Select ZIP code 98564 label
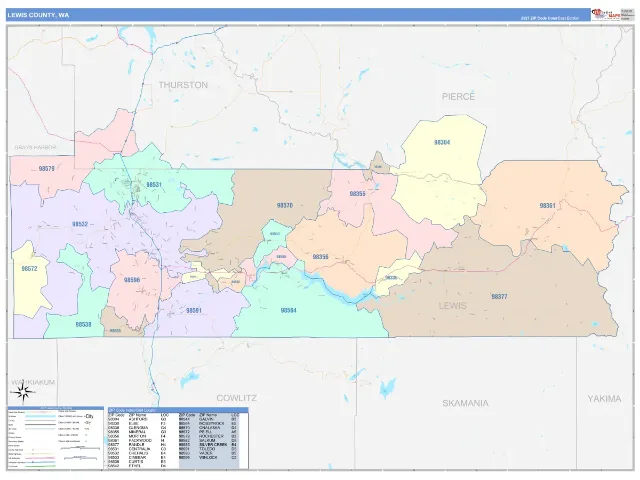The height and width of the screenshot is (480, 640). (x=288, y=311)
